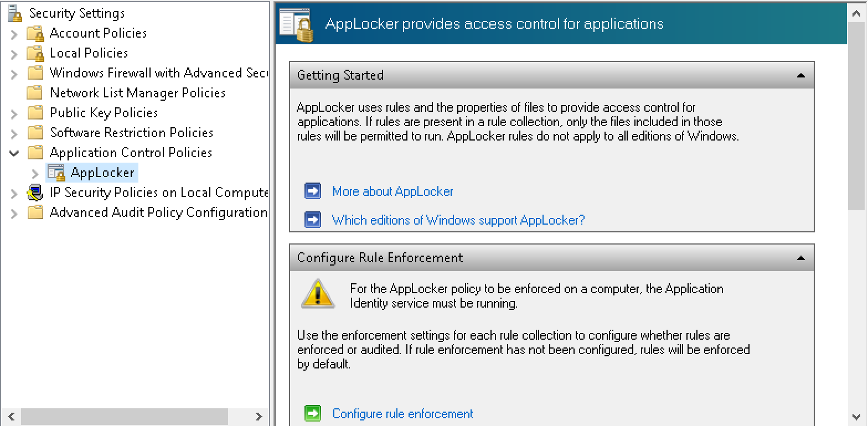Click the right pane vertical scrollbar down arrow
This screenshot has height=426, width=868.
click(x=856, y=416)
